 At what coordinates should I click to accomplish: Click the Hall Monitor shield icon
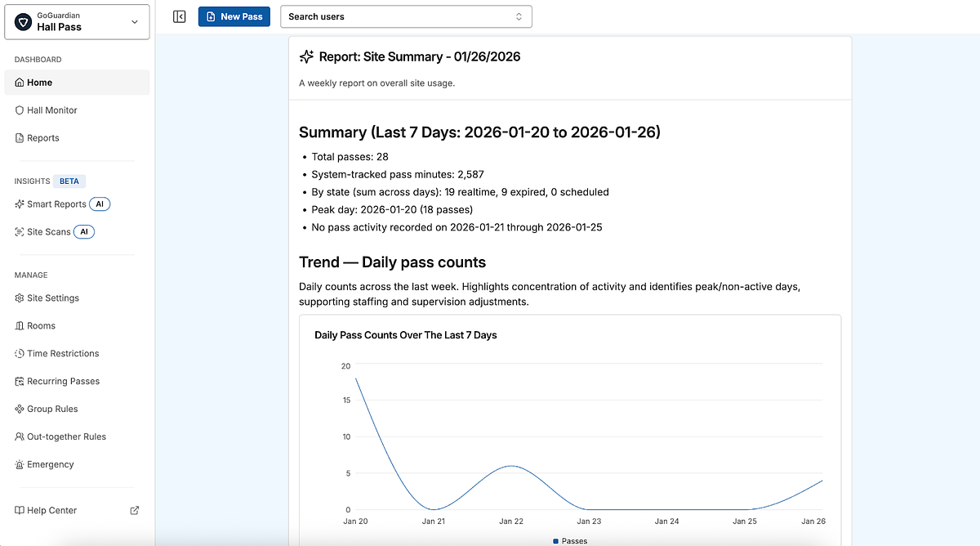[20, 110]
